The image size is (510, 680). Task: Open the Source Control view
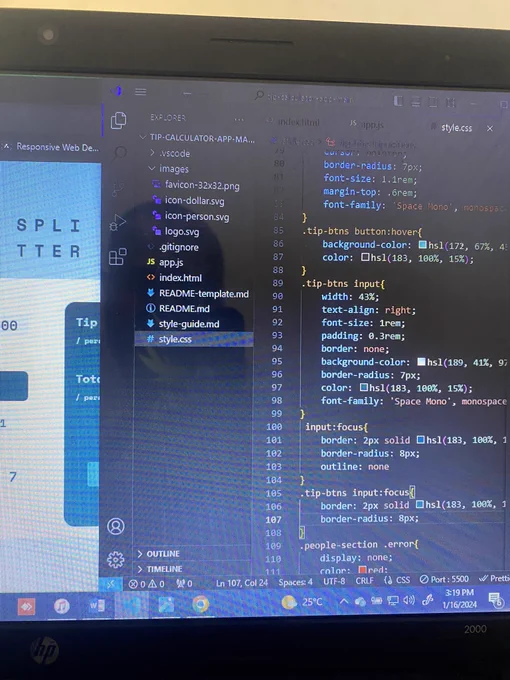[x=118, y=189]
